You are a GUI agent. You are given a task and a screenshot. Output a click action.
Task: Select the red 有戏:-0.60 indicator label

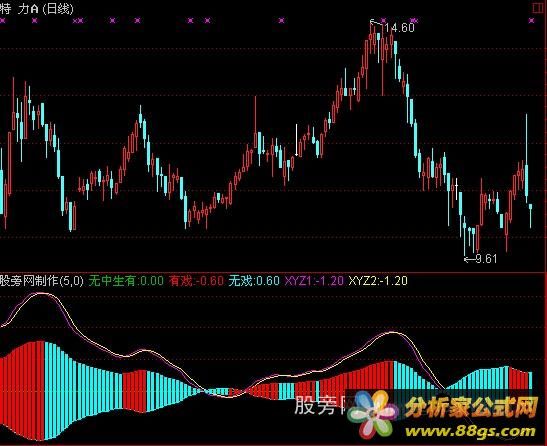pyautogui.click(x=196, y=281)
